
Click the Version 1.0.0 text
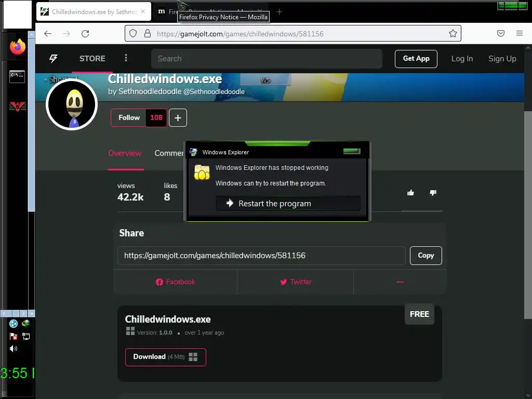pyautogui.click(x=155, y=332)
